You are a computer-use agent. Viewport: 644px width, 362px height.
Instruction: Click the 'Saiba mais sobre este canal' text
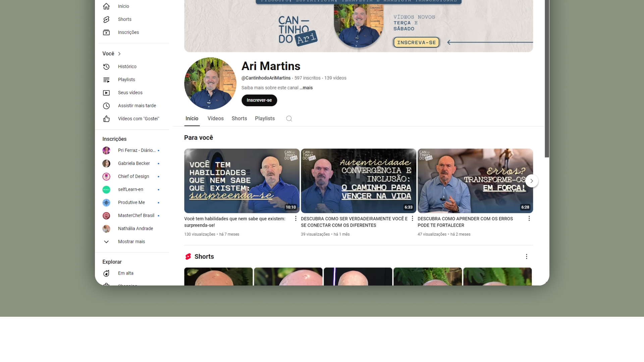point(270,88)
